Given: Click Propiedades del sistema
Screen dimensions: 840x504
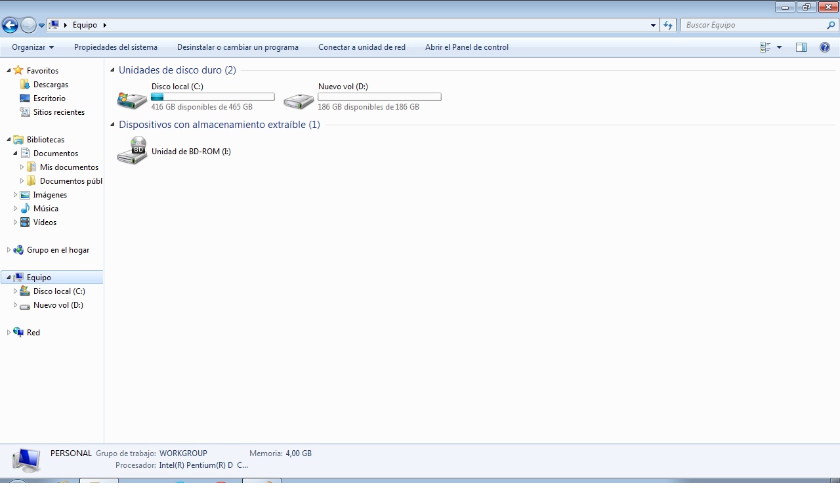Looking at the screenshot, I should [115, 47].
